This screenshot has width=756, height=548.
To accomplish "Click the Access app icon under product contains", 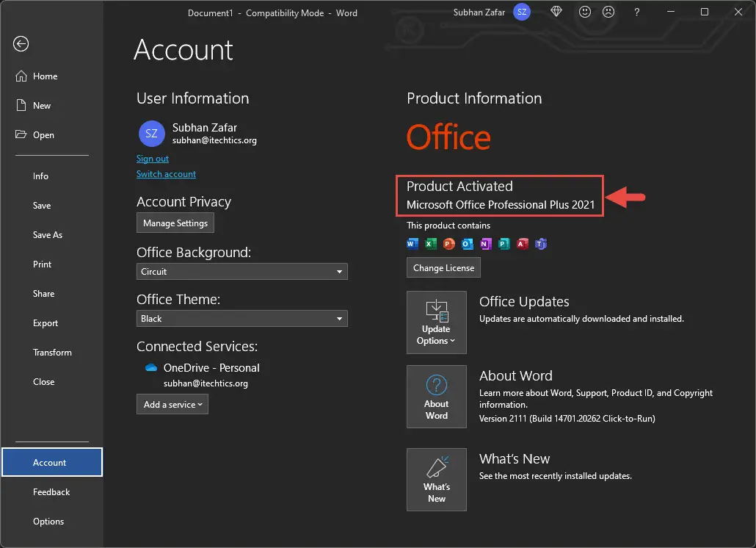I will coord(522,244).
